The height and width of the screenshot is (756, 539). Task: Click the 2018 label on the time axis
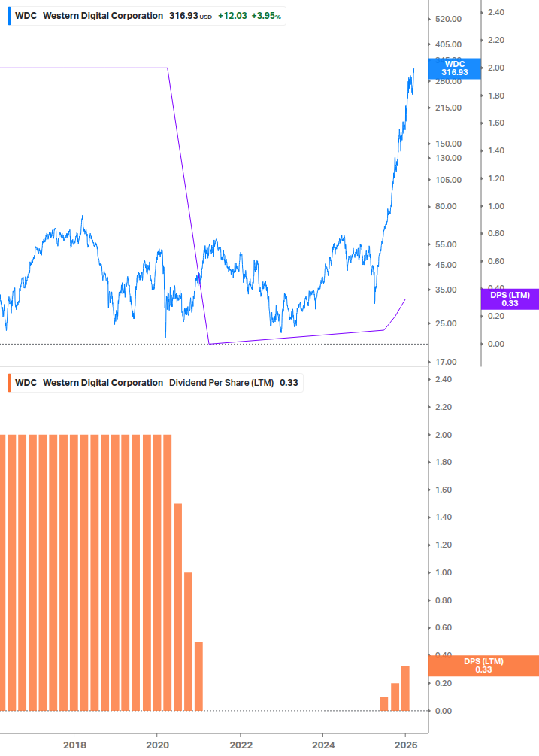(74, 745)
